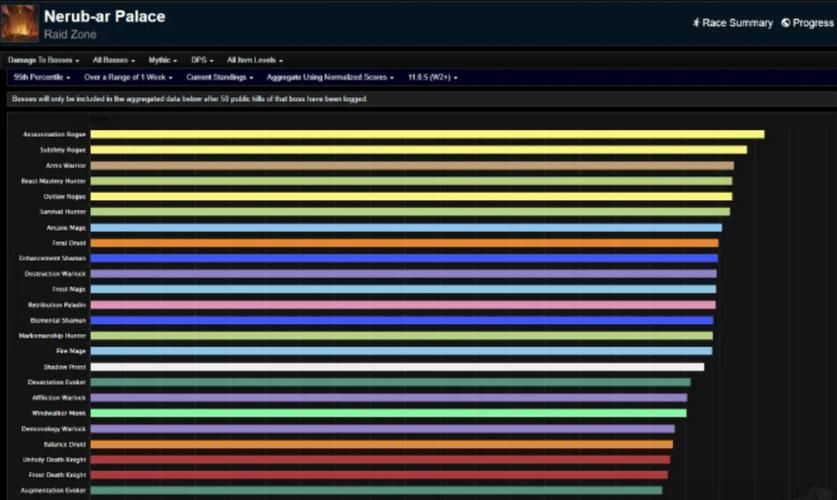Select the Retribution Paladin label

click(x=57, y=305)
